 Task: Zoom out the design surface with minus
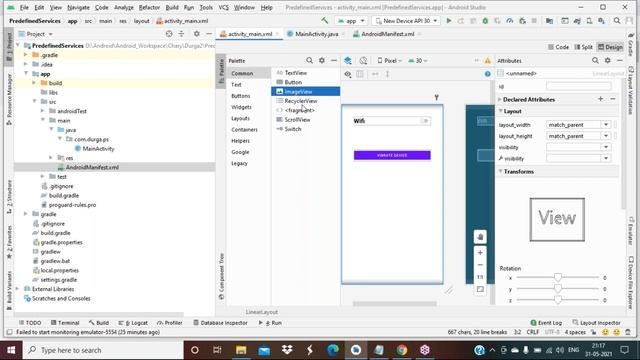pos(480,265)
